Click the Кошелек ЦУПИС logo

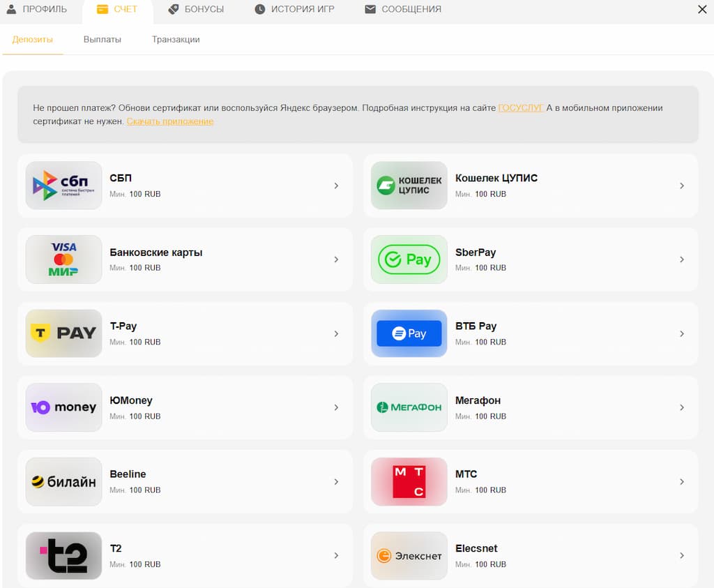coord(409,186)
